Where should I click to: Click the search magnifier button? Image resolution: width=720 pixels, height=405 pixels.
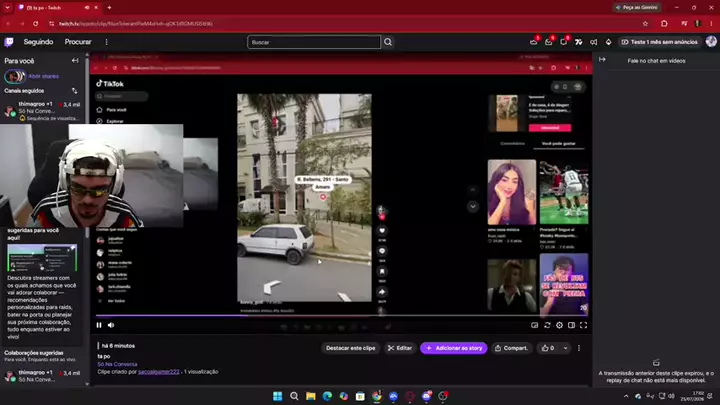coord(388,42)
